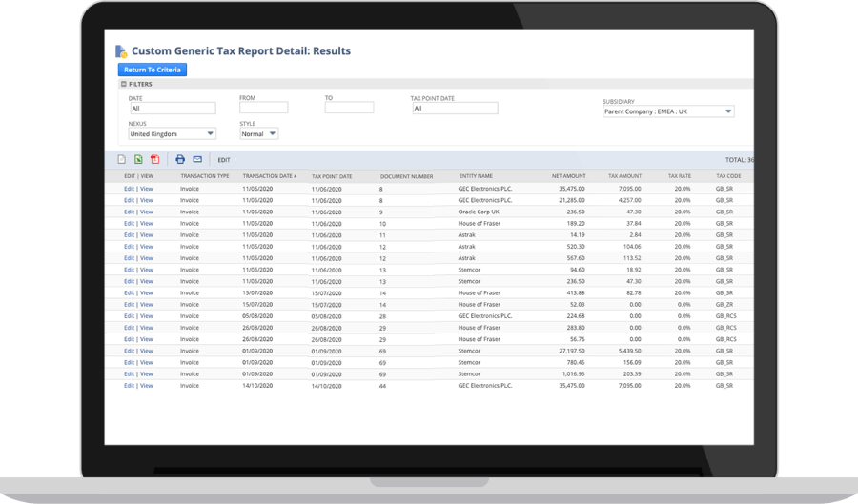Print the report using printer icon
Image resolution: width=858 pixels, height=504 pixels.
[x=180, y=160]
